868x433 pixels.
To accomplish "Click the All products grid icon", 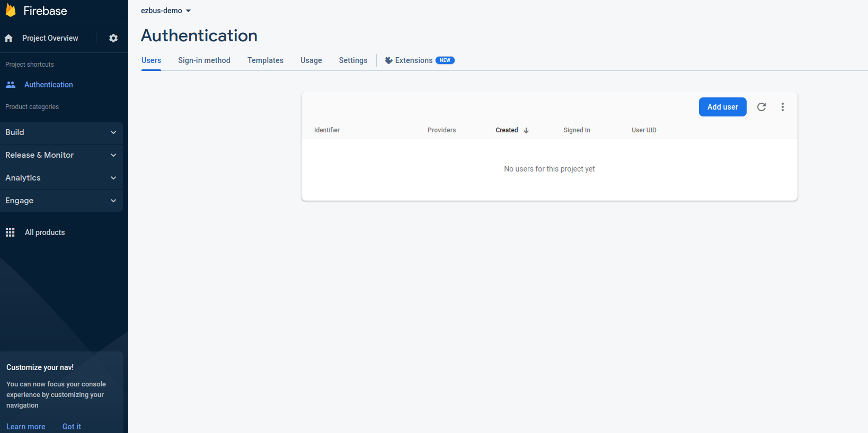I will click(10, 232).
